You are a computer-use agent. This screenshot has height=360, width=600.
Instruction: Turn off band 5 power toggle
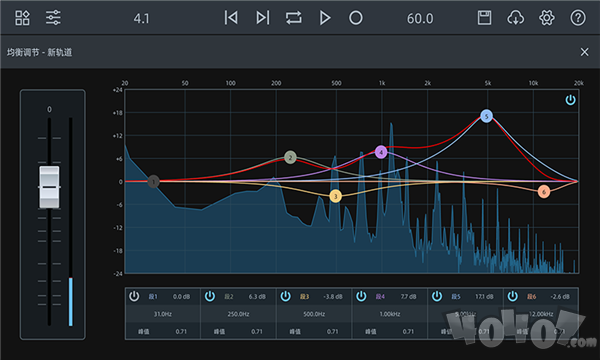pos(437,296)
